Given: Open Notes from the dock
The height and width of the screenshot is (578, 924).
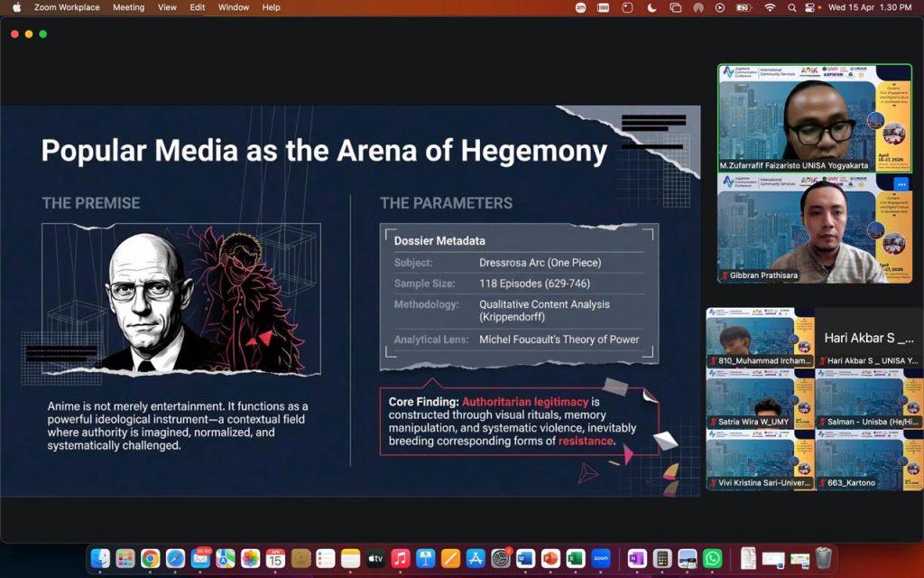Looking at the screenshot, I should coord(351,558).
